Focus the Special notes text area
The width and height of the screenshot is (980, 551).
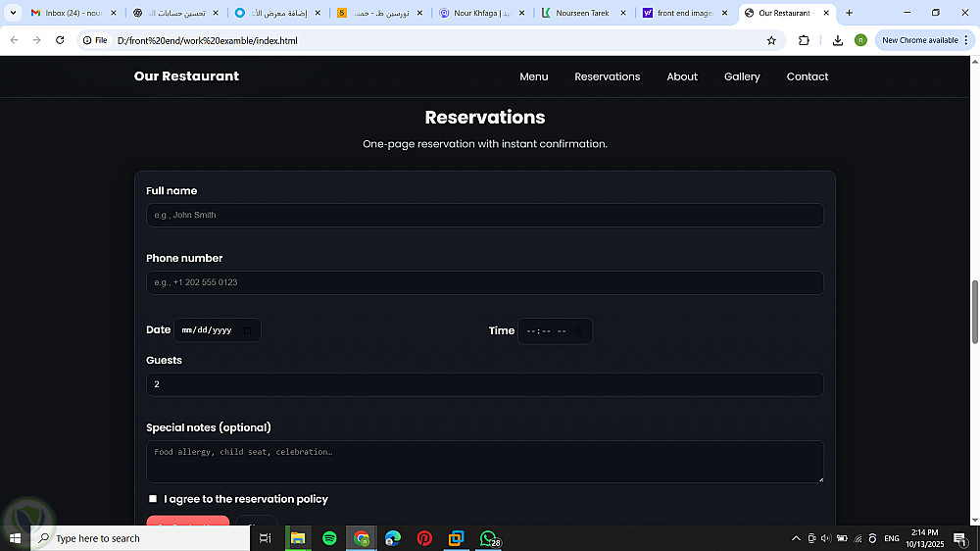484,462
